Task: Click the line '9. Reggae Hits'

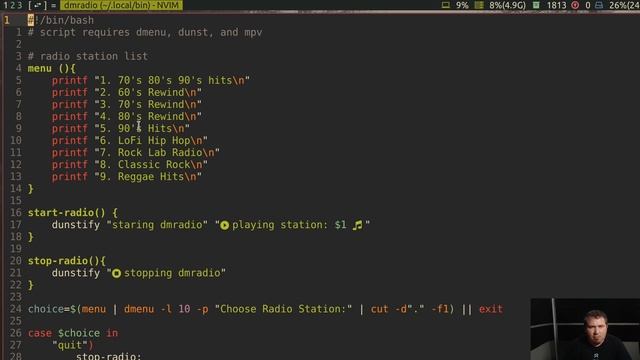Action: (x=127, y=177)
